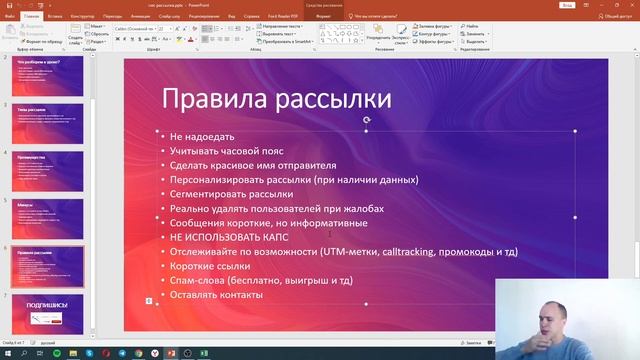The height and width of the screenshot is (360, 640).
Task: Paste from clipboard with Вставить
Action: (10, 33)
